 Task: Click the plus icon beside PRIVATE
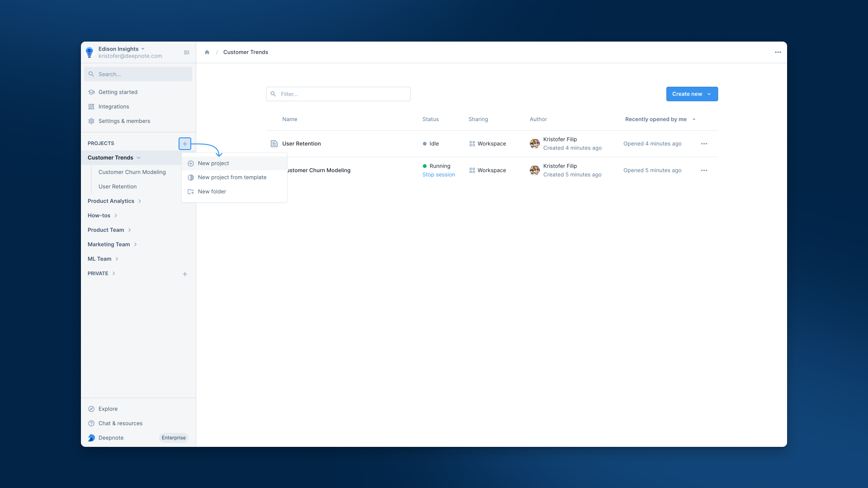tap(185, 274)
